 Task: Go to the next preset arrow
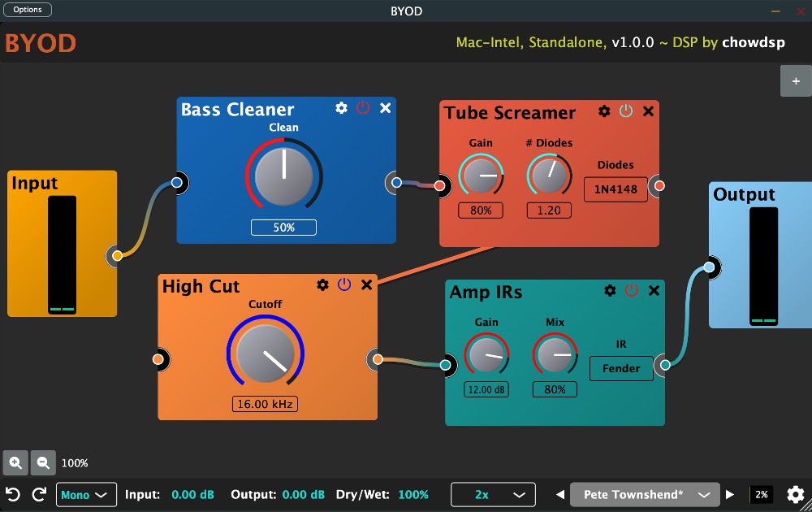point(730,494)
